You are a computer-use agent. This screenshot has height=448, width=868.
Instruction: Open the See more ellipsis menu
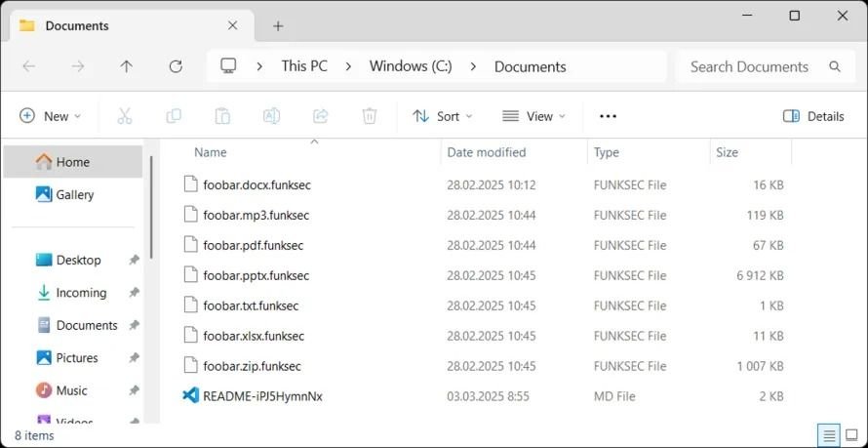[608, 116]
